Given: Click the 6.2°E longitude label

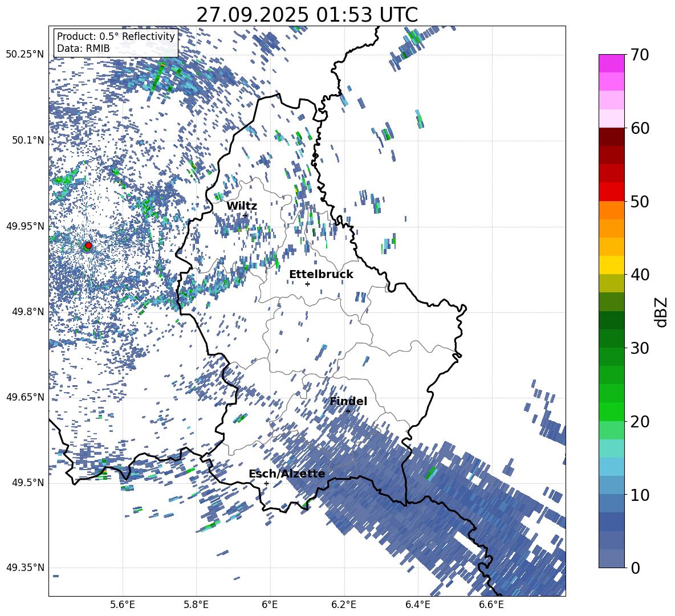Looking at the screenshot, I should tap(344, 605).
